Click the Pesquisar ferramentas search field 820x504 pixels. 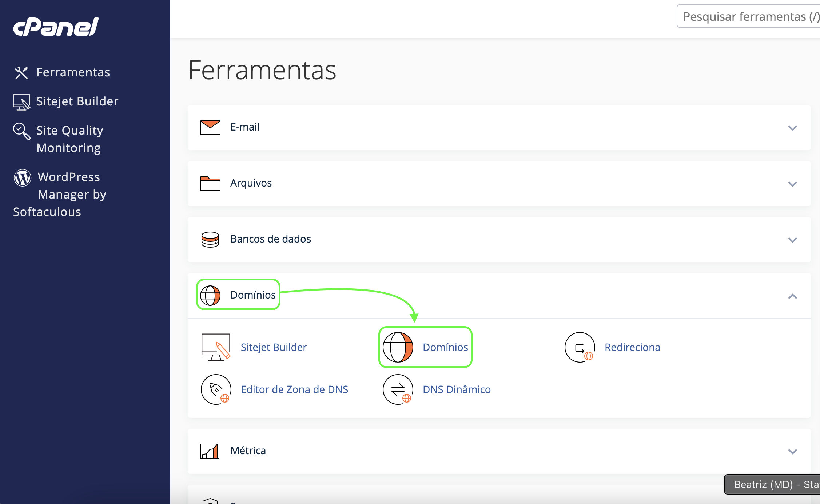pyautogui.click(x=748, y=16)
